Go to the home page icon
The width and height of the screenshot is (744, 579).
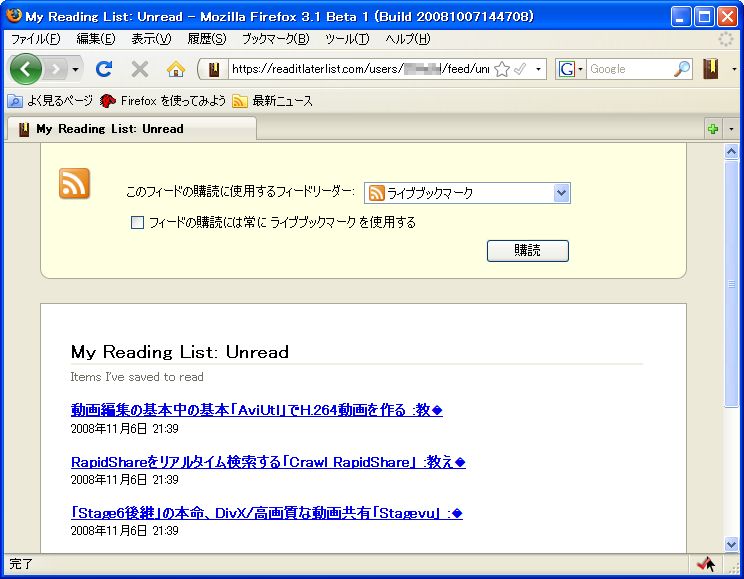pos(176,69)
